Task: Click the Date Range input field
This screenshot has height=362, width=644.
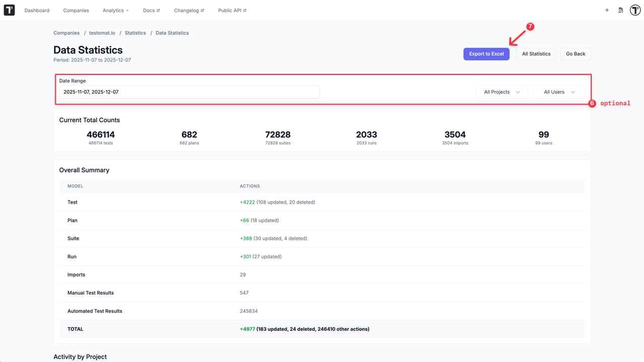Action: [189, 92]
